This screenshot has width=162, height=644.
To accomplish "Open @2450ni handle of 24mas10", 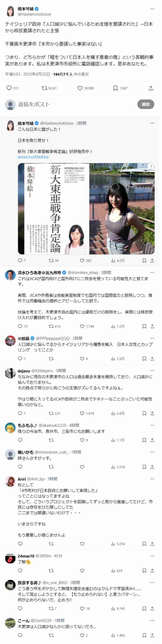I will [43, 556].
